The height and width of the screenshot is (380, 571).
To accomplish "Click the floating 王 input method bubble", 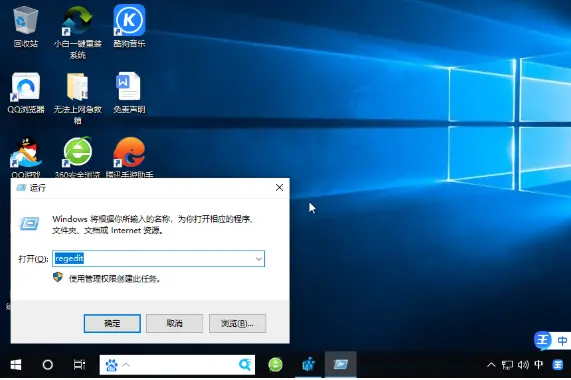I will coord(543,340).
